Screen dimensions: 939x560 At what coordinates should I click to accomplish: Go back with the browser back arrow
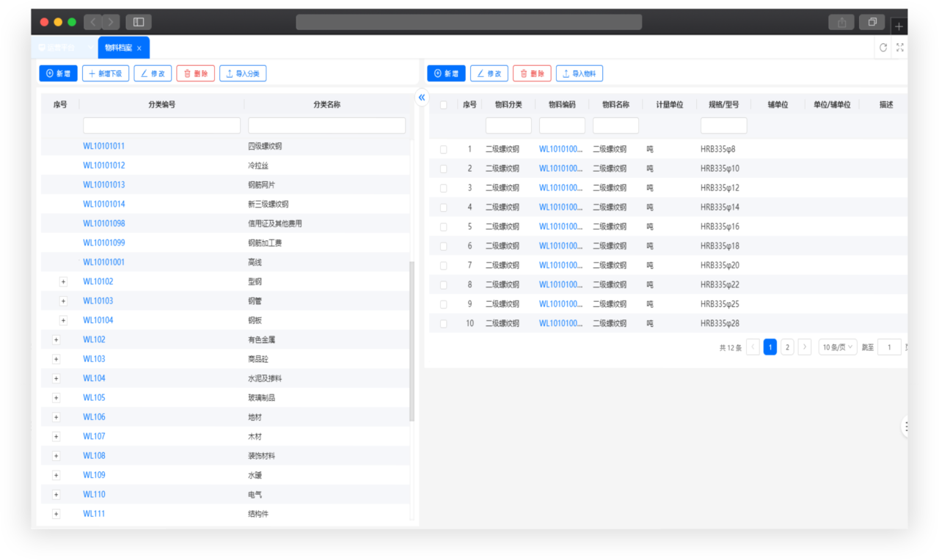(x=93, y=22)
